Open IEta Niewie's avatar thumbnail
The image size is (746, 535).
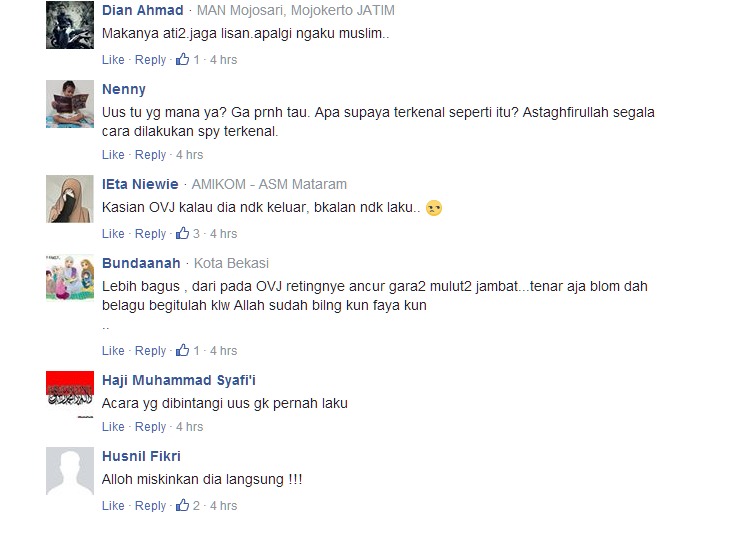[x=70, y=199]
